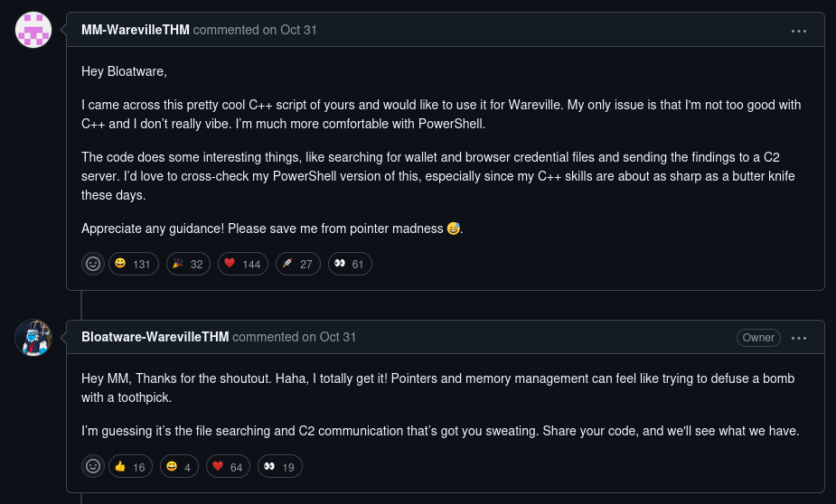Open Bloatware-WarevilleTHM's avatar image
The width and height of the screenshot is (836, 504).
33,338
